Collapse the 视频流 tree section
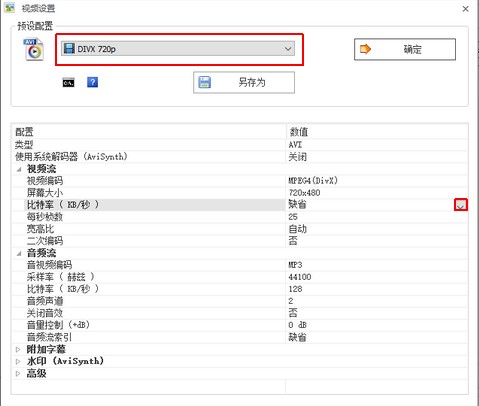Image resolution: width=479 pixels, height=406 pixels. pyautogui.click(x=19, y=169)
